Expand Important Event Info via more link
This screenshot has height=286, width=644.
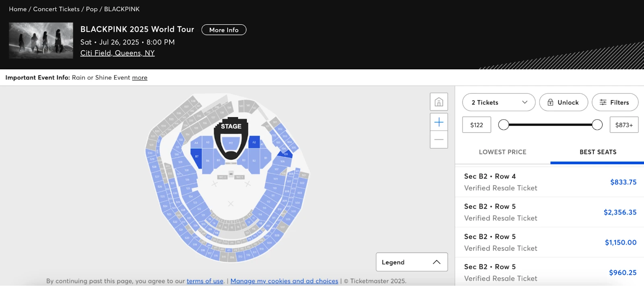coord(140,78)
